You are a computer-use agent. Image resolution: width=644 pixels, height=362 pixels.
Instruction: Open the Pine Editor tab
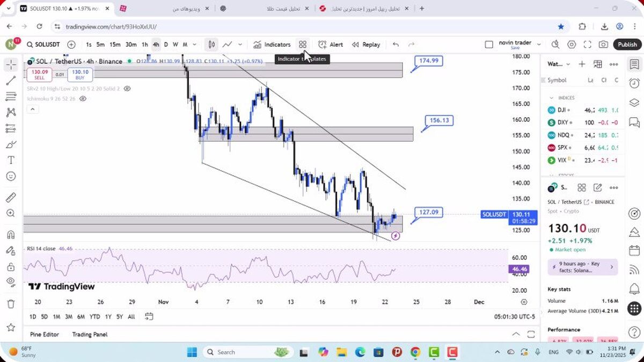coord(45,334)
